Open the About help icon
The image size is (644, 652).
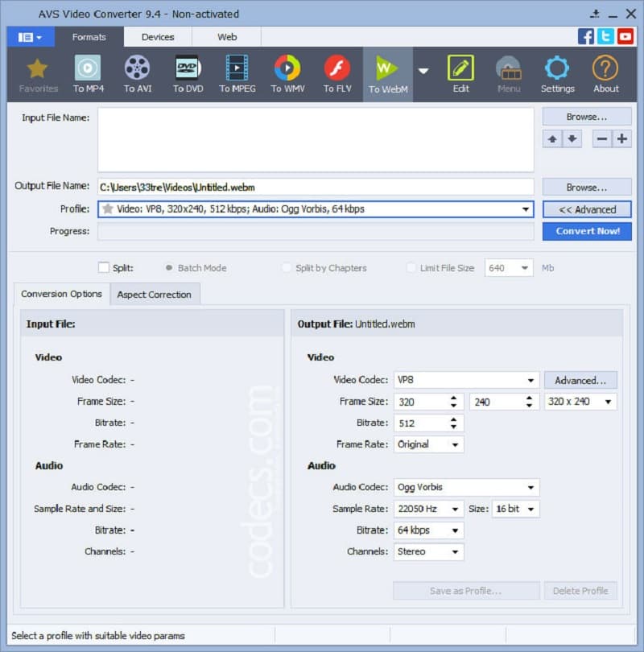click(605, 73)
